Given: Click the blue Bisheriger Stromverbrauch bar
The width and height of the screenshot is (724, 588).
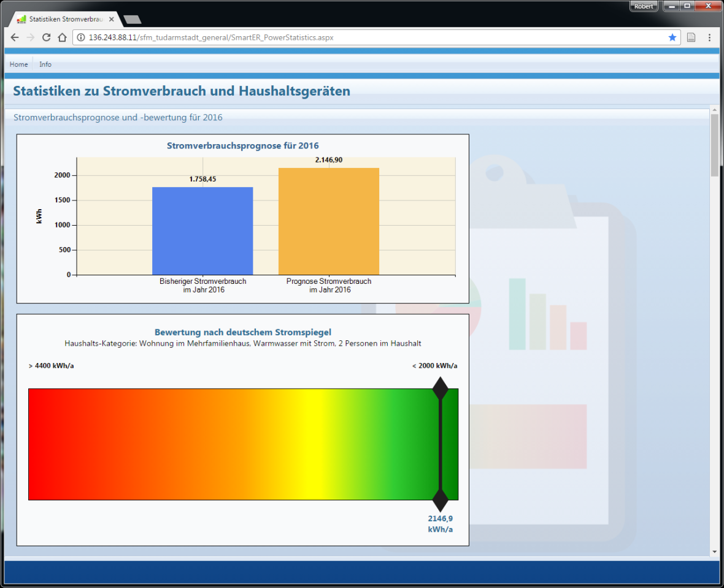Looking at the screenshot, I should click(x=202, y=231).
